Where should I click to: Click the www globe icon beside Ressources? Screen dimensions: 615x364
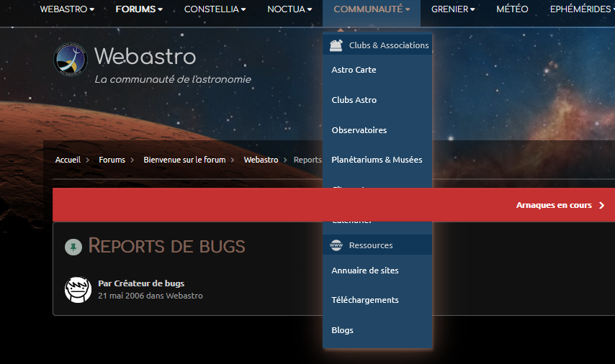tap(336, 245)
